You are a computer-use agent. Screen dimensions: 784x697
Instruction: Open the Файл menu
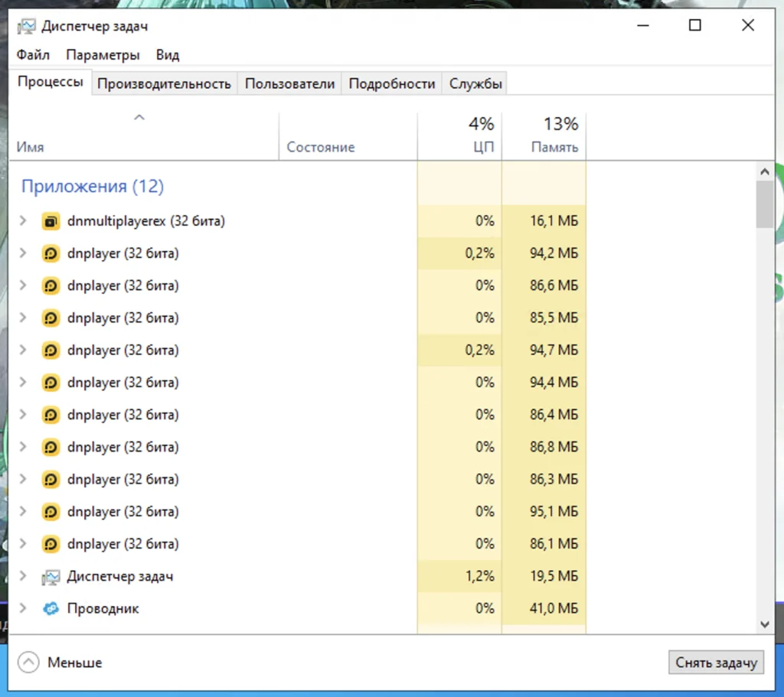33,54
